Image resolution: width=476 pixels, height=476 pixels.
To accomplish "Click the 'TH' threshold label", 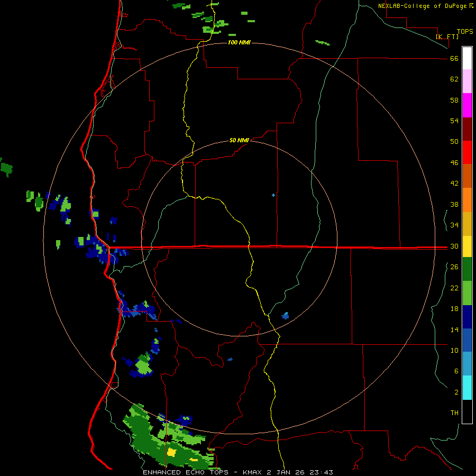I will coord(454,413).
